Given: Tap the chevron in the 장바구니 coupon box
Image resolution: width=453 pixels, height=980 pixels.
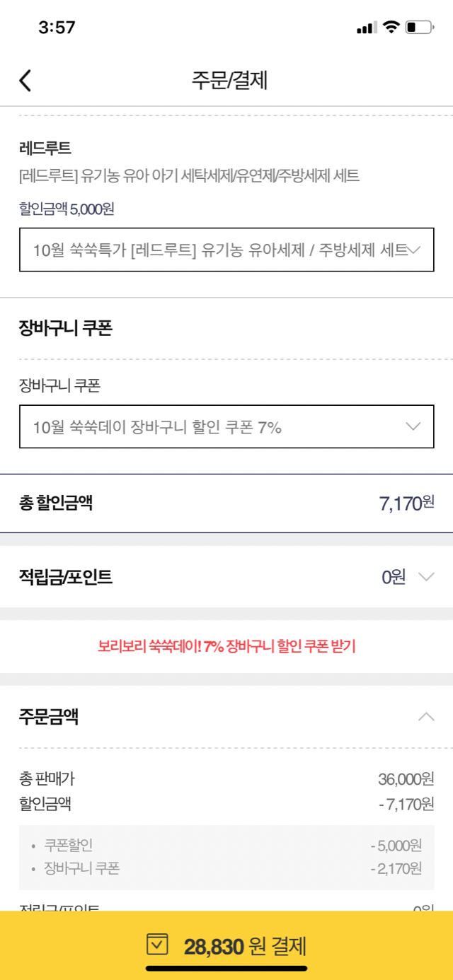Looking at the screenshot, I should tap(413, 426).
